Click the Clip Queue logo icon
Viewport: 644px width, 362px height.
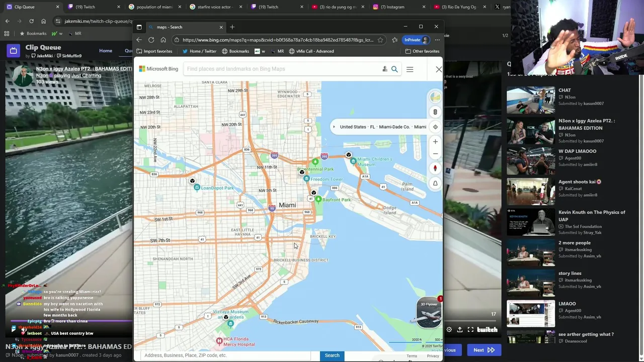click(14, 50)
